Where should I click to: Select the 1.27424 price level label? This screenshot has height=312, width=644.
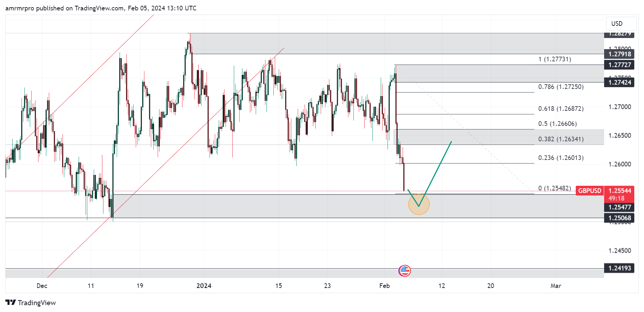(x=619, y=82)
